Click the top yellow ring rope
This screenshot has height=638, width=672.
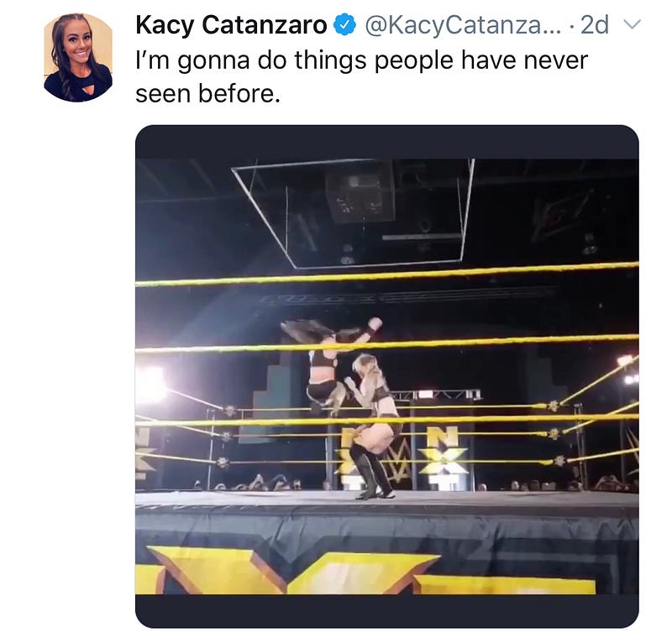(x=386, y=274)
